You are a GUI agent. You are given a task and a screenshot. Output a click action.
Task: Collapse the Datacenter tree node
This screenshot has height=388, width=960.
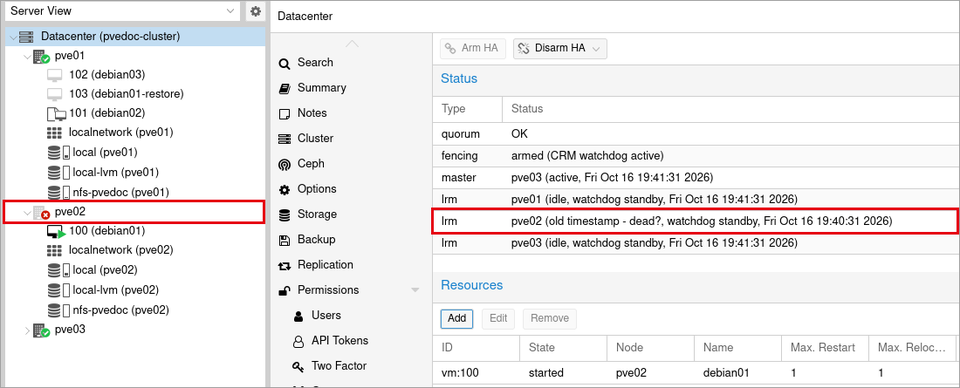13,37
